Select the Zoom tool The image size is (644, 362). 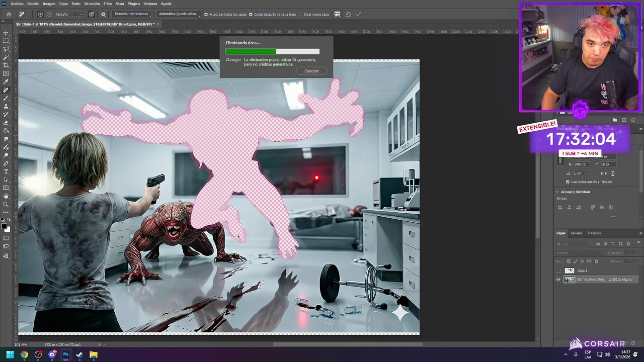pyautogui.click(x=6, y=204)
